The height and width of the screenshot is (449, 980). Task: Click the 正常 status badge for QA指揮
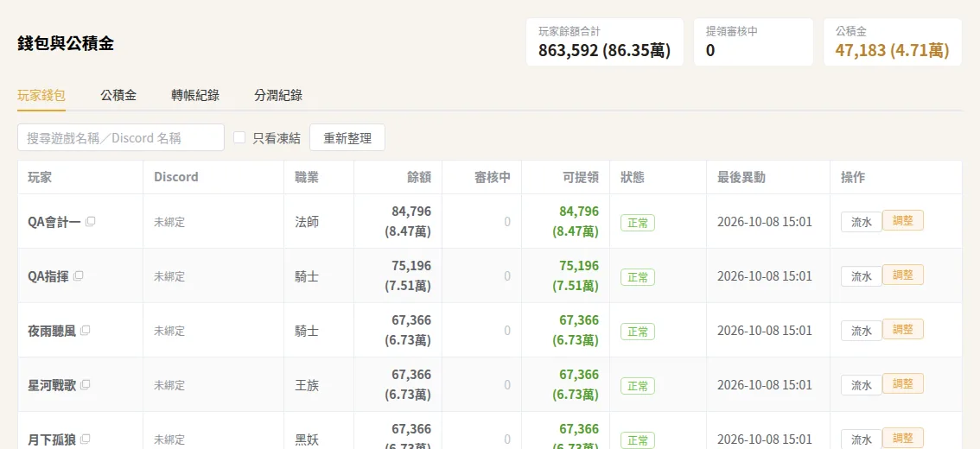tap(638, 277)
